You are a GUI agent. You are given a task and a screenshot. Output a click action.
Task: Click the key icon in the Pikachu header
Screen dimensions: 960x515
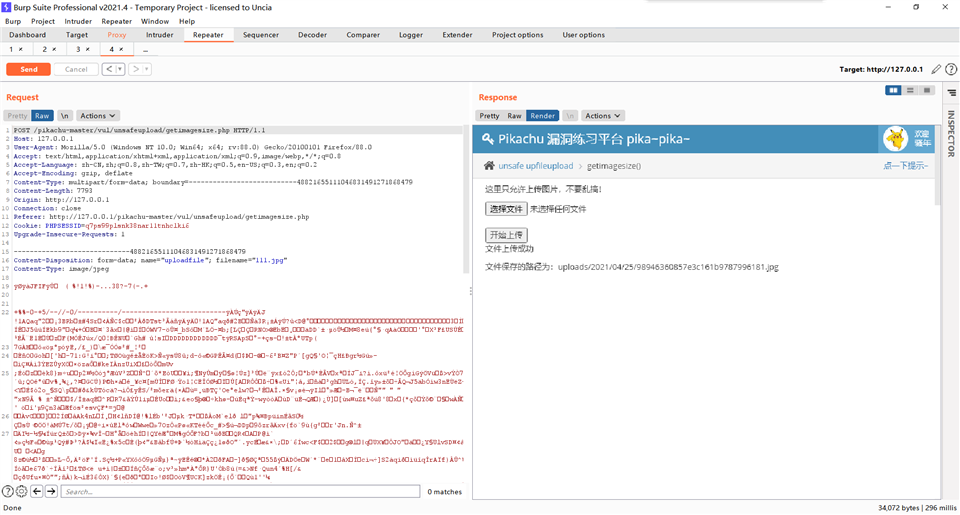coord(488,139)
